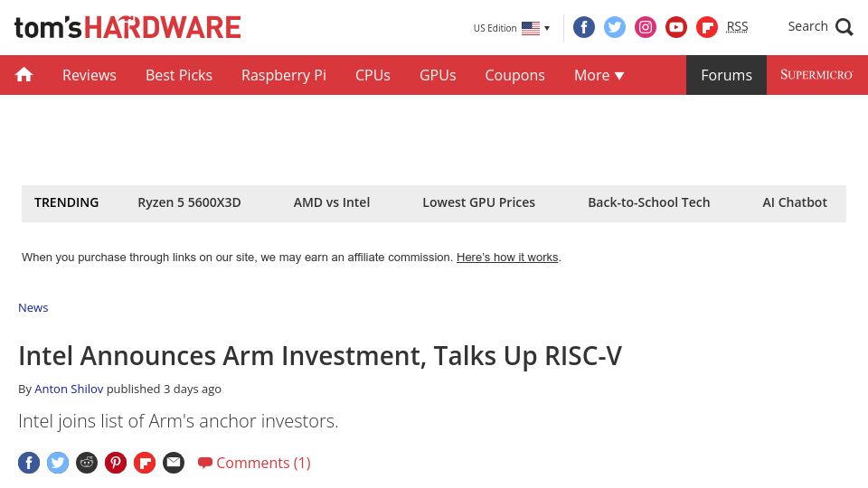Screen dimensions: 868x488
Task: Go to Raspberry Pi section
Action: (284, 75)
